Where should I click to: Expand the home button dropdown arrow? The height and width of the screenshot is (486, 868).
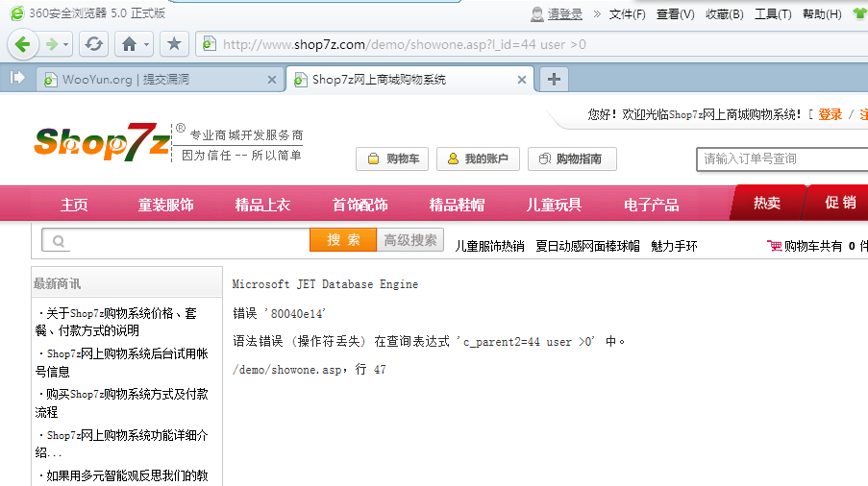click(147, 44)
